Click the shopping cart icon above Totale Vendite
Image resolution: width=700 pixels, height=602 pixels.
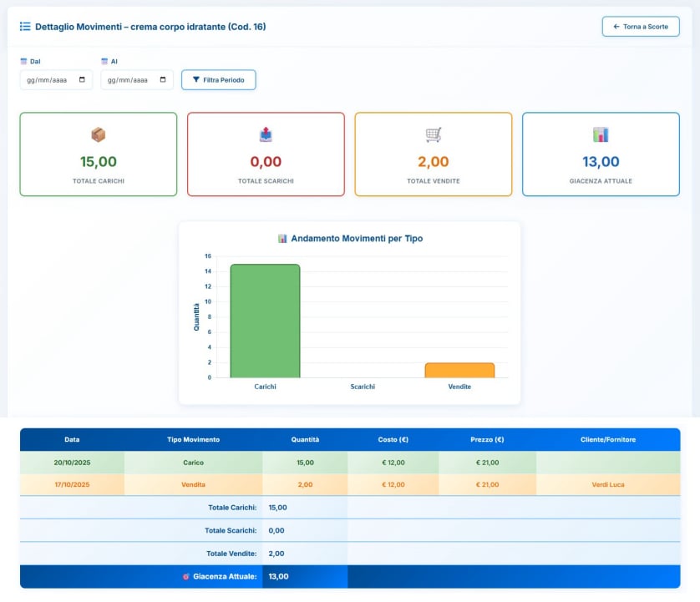click(x=433, y=134)
